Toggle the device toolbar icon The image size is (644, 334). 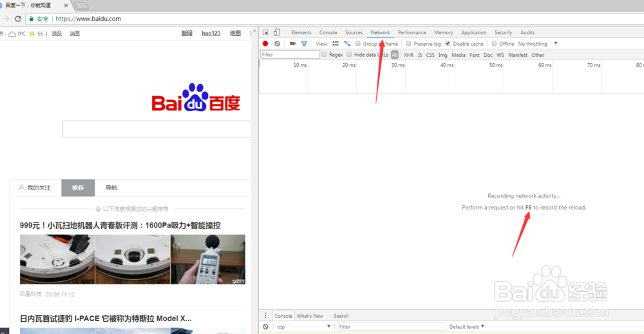pos(277,32)
